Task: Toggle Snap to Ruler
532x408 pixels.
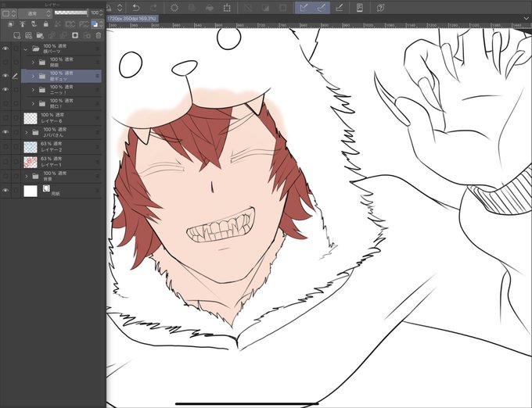Action: point(304,8)
